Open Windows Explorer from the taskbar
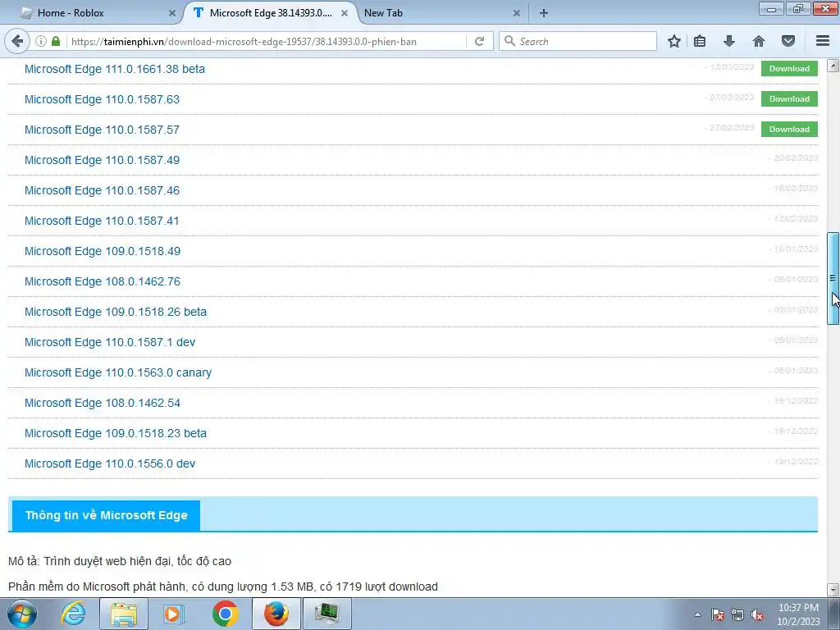Image resolution: width=840 pixels, height=630 pixels. 124,614
